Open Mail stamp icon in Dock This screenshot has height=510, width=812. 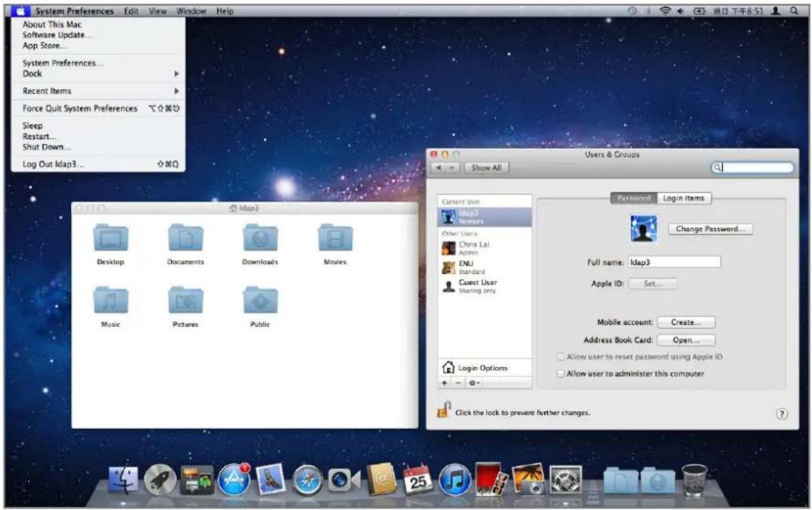coord(271,479)
